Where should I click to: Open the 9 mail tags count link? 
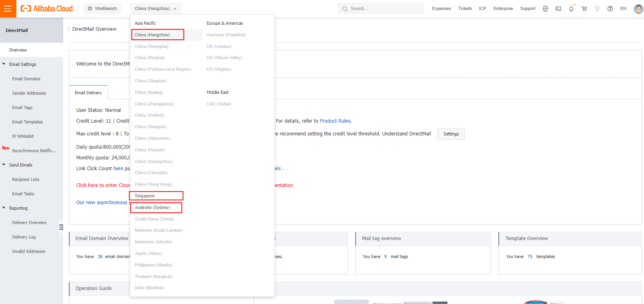coord(386,256)
